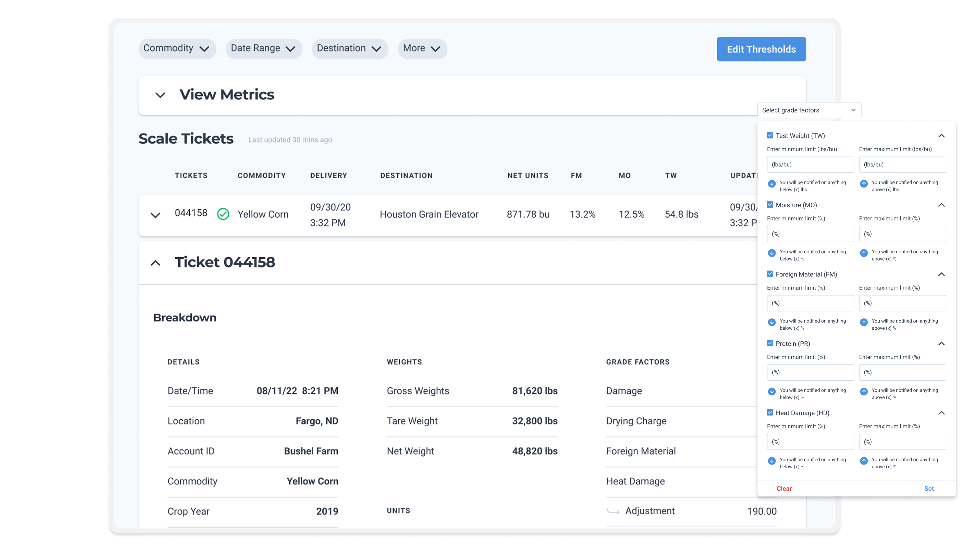Toggle the Heat Damage (HD) checkbox

(770, 412)
